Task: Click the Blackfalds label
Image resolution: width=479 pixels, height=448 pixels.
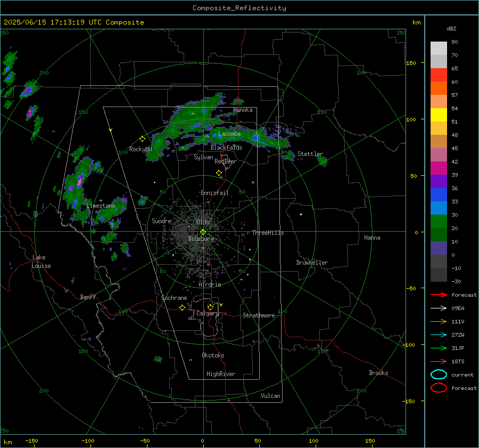Action: (226, 148)
